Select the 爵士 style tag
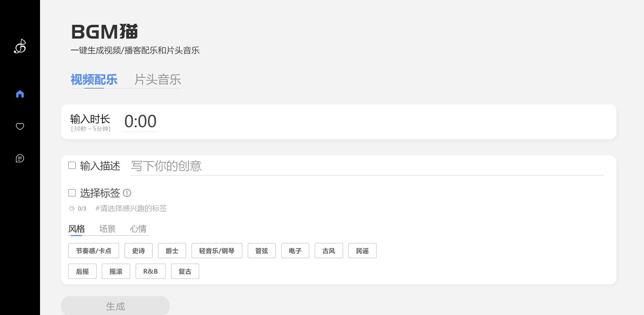644x315 pixels. click(172, 251)
